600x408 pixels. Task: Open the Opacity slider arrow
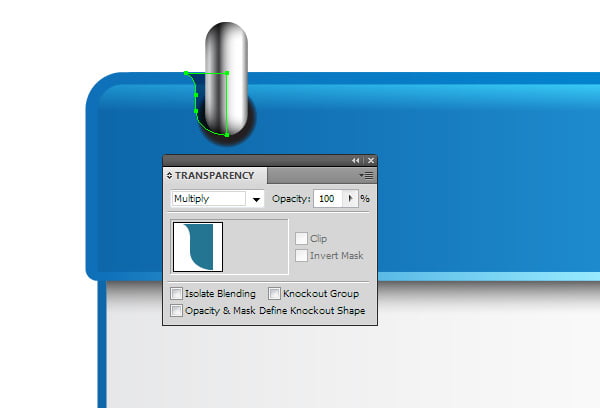[x=350, y=199]
